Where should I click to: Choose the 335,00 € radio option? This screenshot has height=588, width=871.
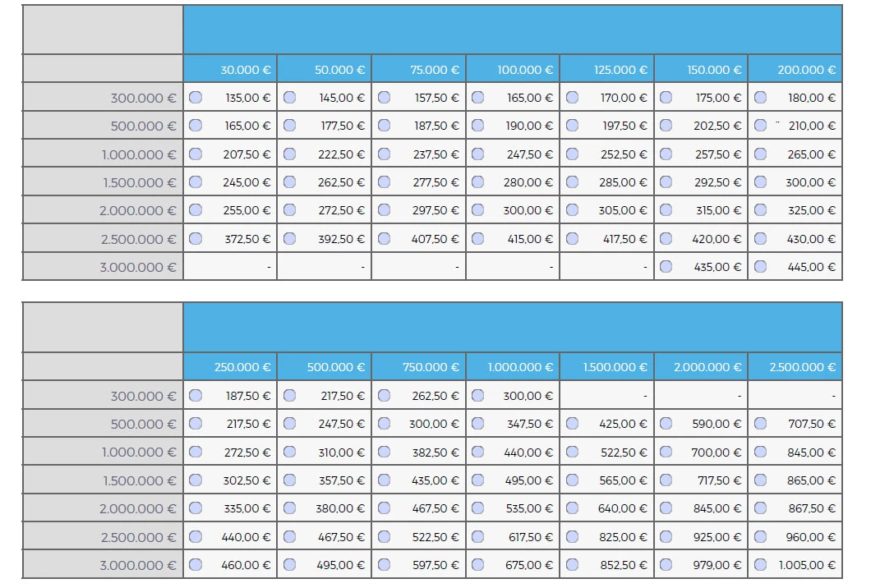coord(196,508)
